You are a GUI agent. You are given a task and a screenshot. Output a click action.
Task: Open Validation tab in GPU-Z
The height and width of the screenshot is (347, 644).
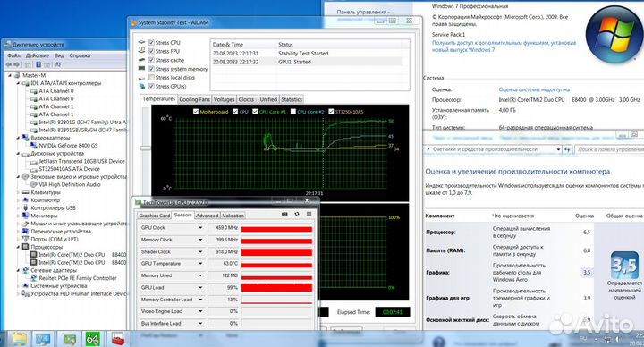(x=233, y=216)
